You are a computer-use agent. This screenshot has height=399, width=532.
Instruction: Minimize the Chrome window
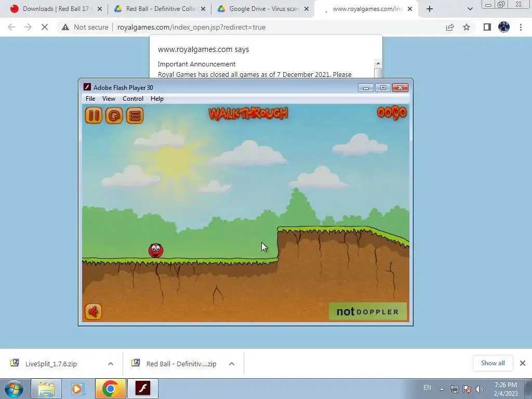pos(488,4)
